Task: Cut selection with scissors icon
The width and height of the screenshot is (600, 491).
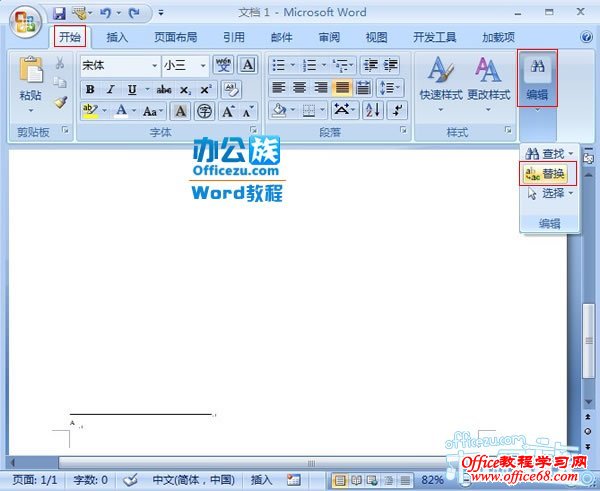Action: pyautogui.click(x=60, y=63)
